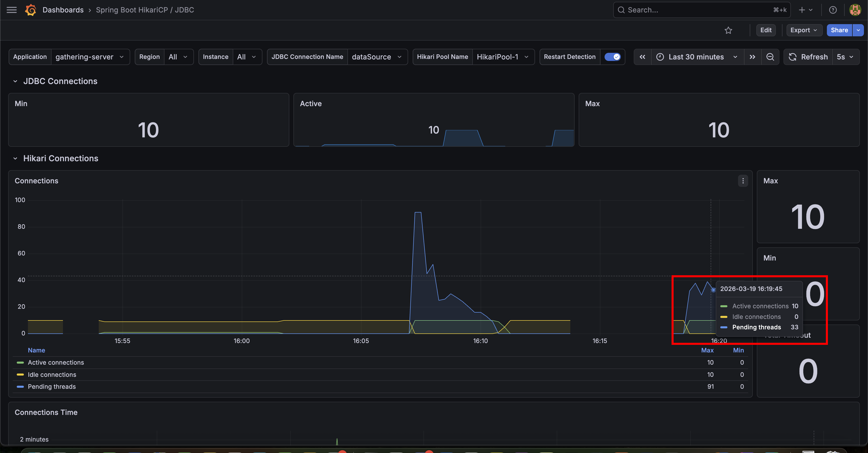Click the Active sparkline value 10

click(434, 130)
